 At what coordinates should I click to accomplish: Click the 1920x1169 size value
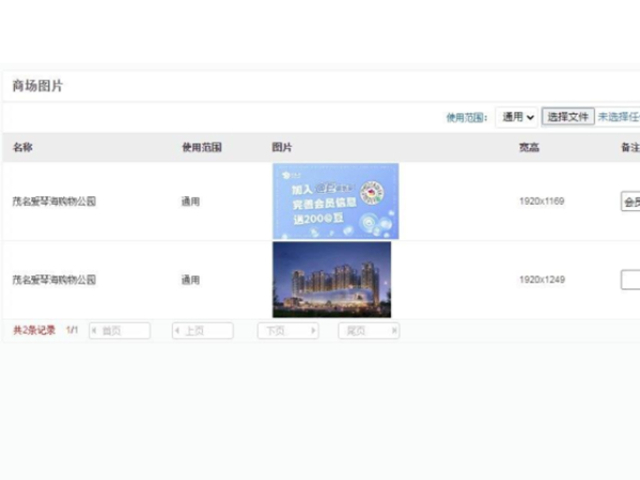[542, 201]
